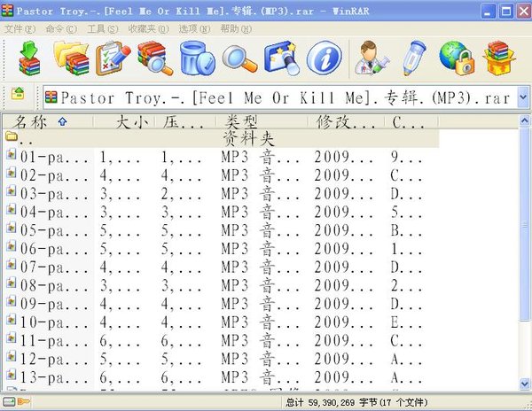
Task: Click the up one level folder icon
Action: (x=18, y=94)
